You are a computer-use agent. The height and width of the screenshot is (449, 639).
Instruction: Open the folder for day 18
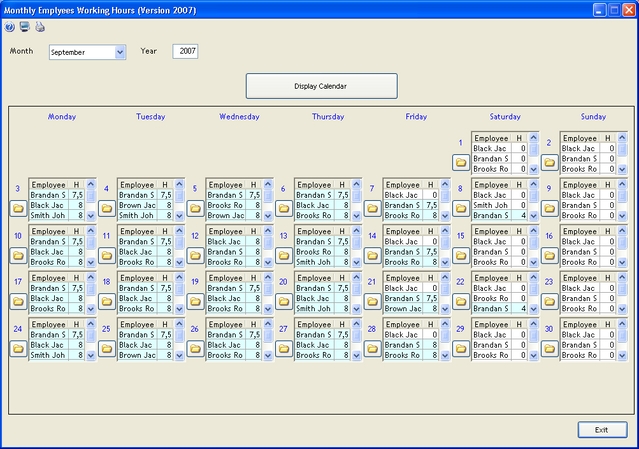(107, 302)
